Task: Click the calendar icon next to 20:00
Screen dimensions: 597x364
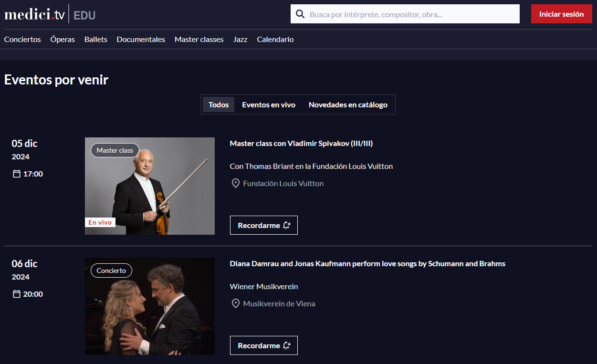Action: click(16, 294)
